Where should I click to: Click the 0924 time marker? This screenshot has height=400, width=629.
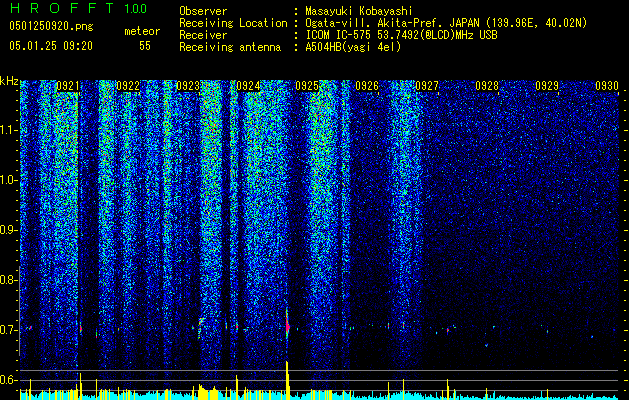click(248, 86)
